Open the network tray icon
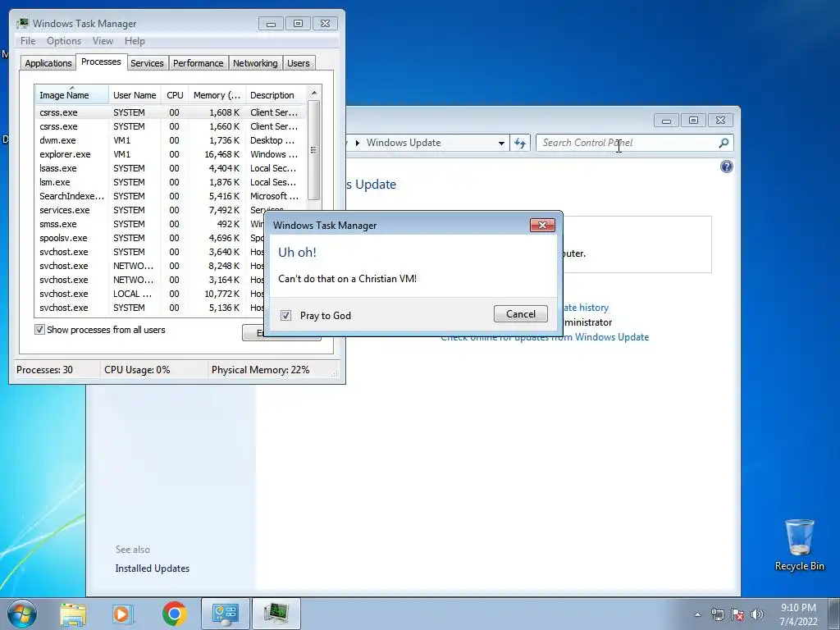The width and height of the screenshot is (840, 630). (717, 614)
